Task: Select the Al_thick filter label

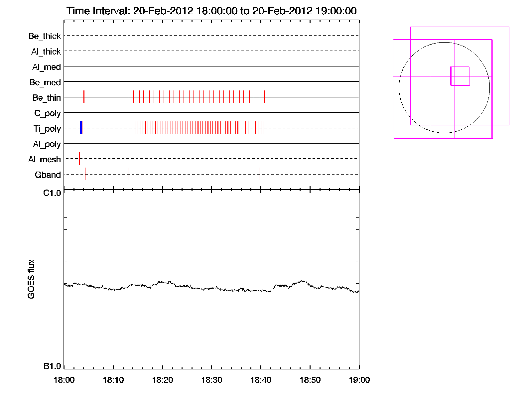Action: coord(46,52)
